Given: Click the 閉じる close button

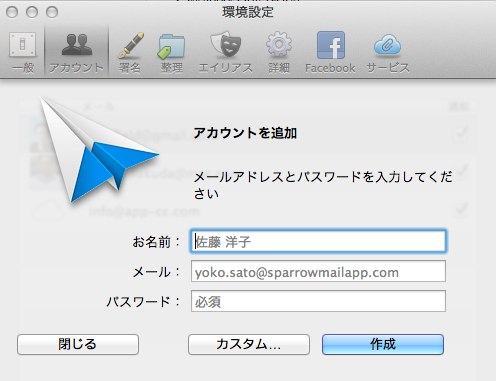Looking at the screenshot, I should [78, 344].
